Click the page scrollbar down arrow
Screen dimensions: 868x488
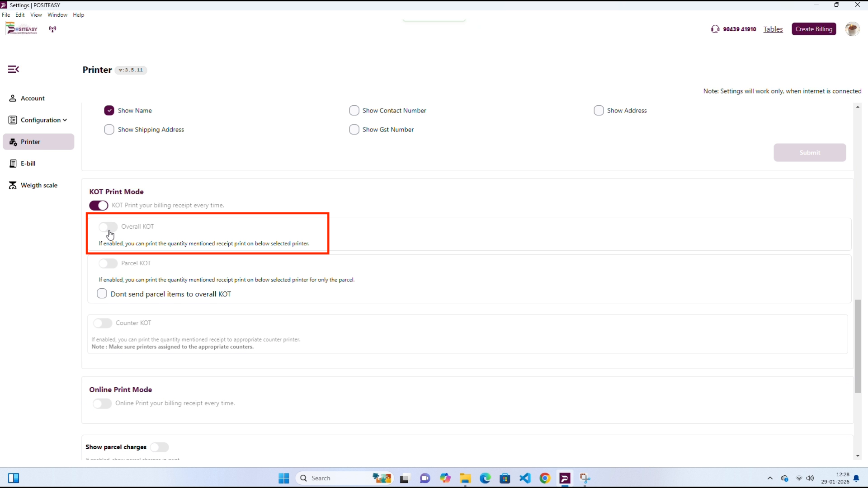[x=858, y=456]
